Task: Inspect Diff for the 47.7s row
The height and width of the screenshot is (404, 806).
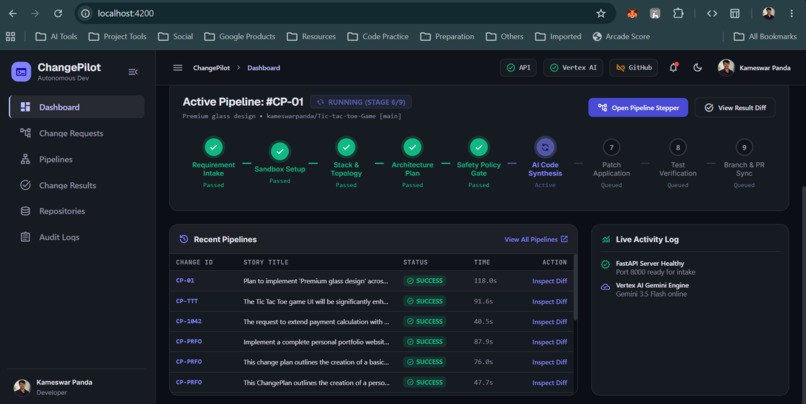Action: pos(549,383)
